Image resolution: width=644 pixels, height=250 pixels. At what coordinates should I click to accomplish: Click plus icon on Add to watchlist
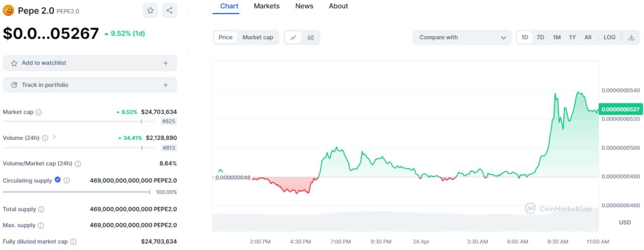pyautogui.click(x=166, y=63)
